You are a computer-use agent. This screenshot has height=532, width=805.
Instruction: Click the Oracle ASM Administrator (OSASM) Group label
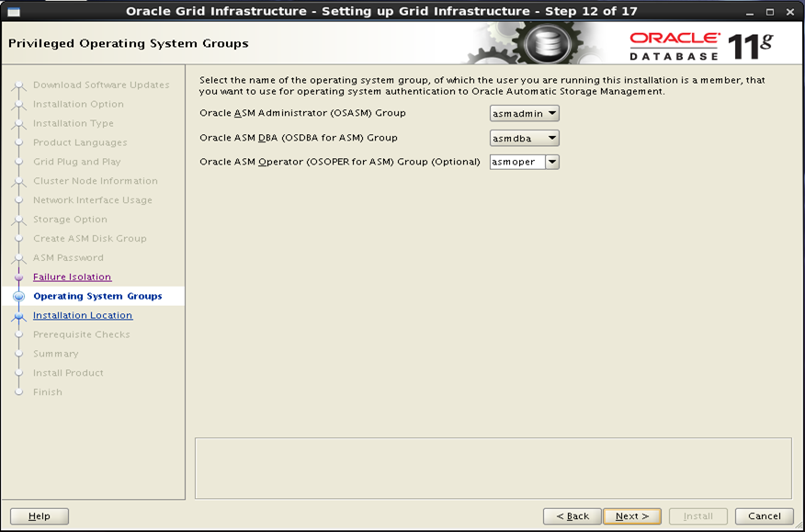(302, 113)
